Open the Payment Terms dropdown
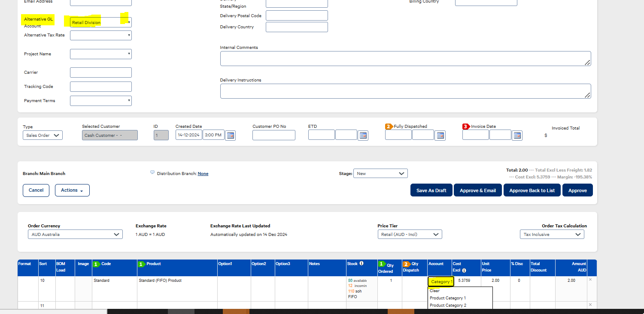 (x=100, y=100)
